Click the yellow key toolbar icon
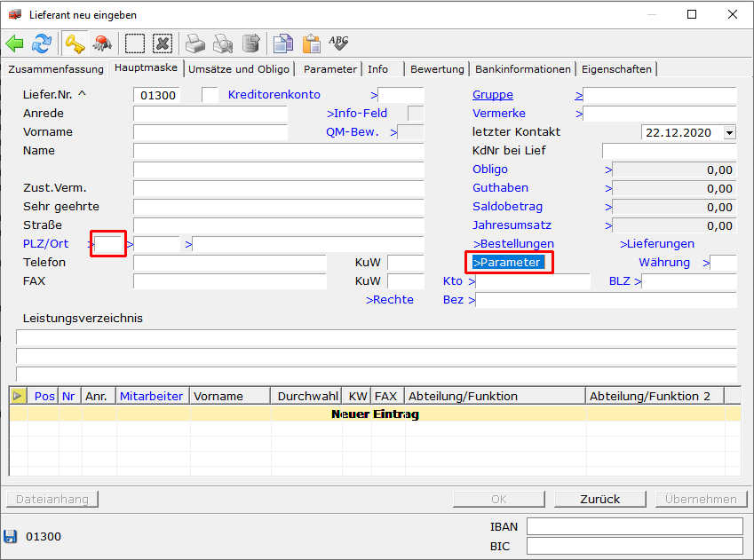The height and width of the screenshot is (560, 754). [x=74, y=43]
